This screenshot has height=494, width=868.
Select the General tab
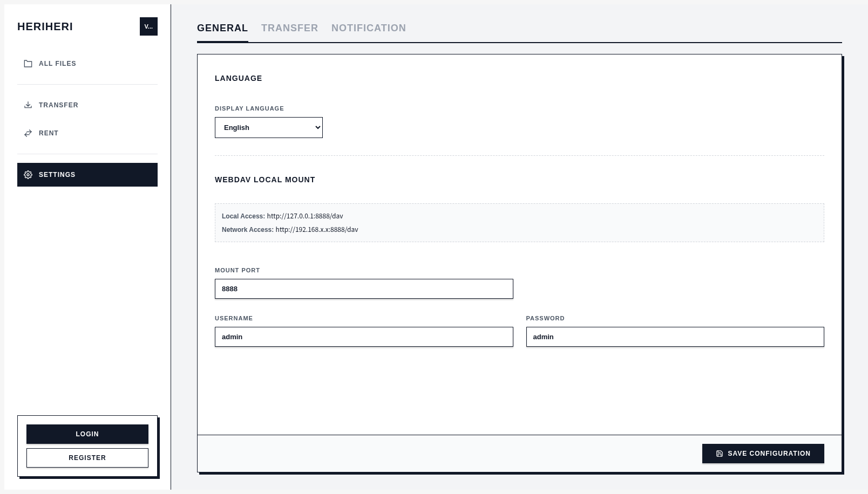pyautogui.click(x=222, y=28)
